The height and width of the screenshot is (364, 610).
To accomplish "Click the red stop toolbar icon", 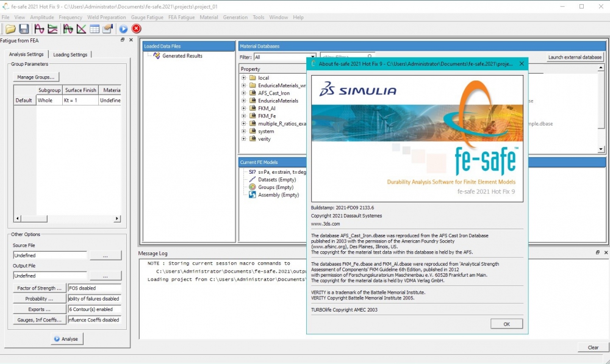I will [136, 29].
